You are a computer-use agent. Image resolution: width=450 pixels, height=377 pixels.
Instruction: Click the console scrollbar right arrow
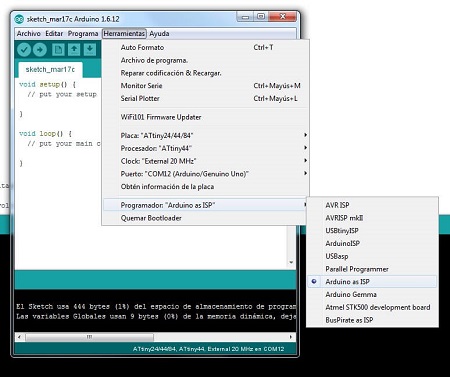(291, 337)
